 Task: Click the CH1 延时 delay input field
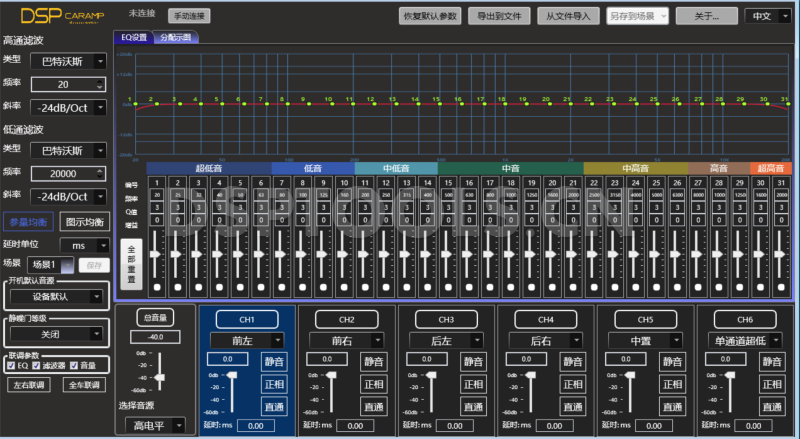[255, 425]
